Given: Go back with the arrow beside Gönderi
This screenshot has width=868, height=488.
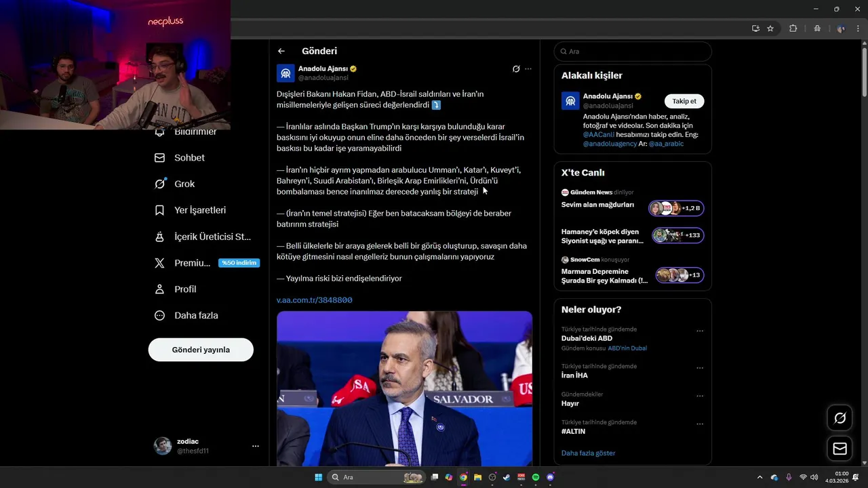Looking at the screenshot, I should point(281,51).
